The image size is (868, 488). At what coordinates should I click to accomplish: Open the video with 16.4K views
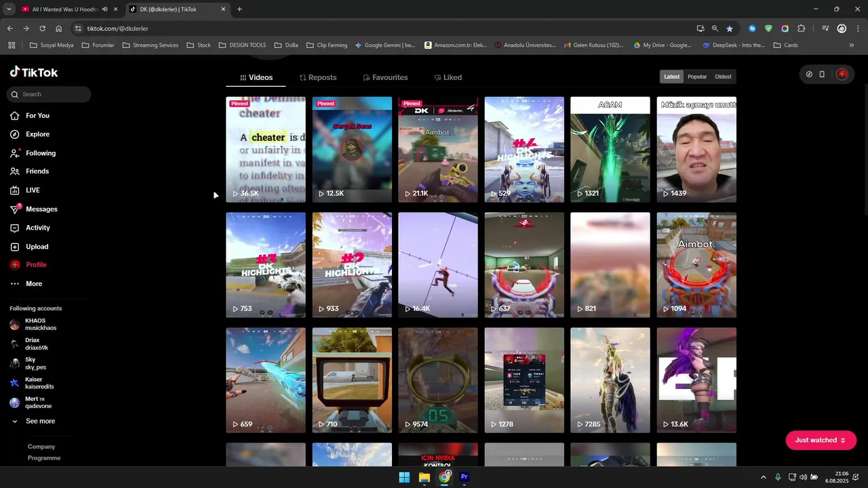(x=438, y=265)
